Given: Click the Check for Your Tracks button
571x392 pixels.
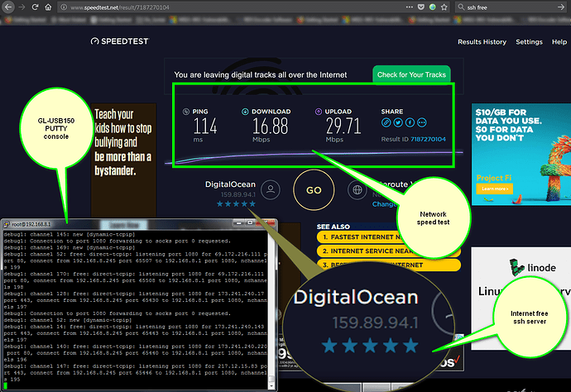Looking at the screenshot, I should point(410,75).
